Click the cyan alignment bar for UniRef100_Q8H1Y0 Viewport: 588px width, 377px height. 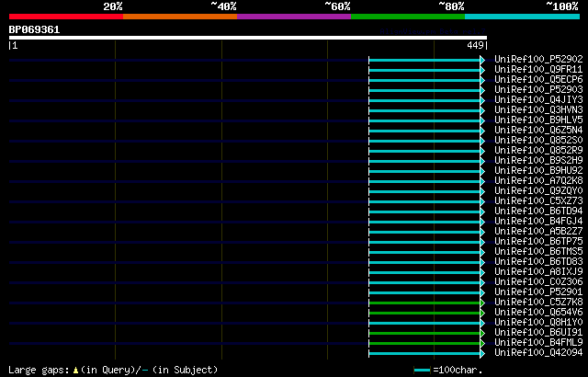click(x=426, y=323)
